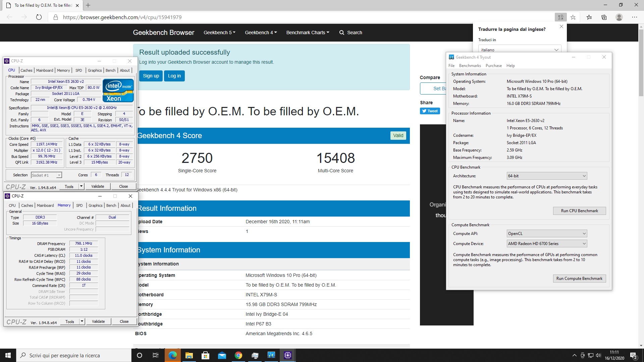Image resolution: width=644 pixels, height=362 pixels.
Task: Click the Log in button
Action: (174, 76)
